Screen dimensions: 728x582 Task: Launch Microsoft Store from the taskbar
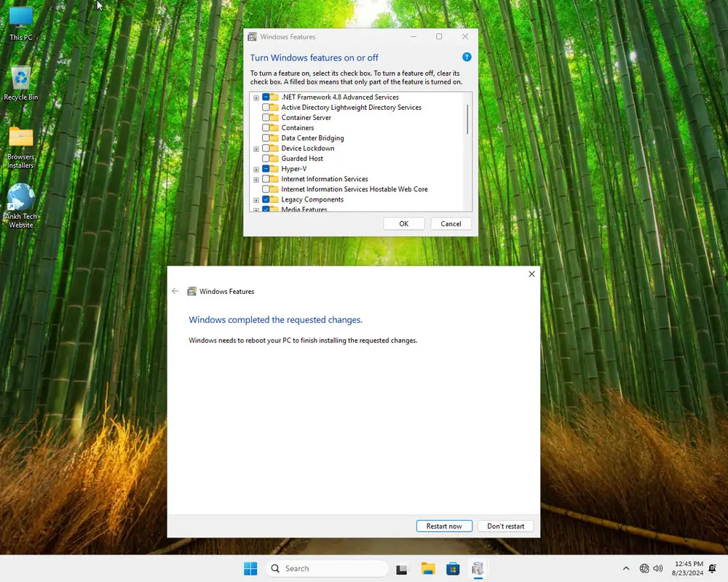point(452,569)
